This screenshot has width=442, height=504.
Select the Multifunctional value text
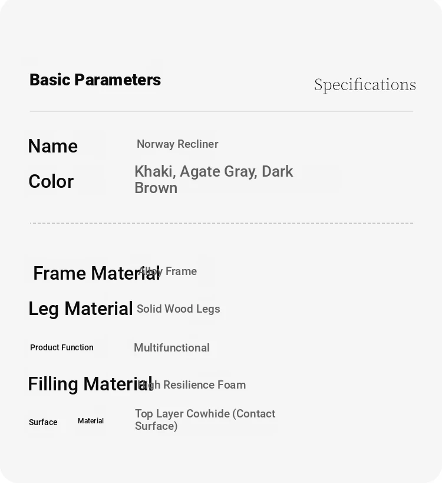click(171, 348)
